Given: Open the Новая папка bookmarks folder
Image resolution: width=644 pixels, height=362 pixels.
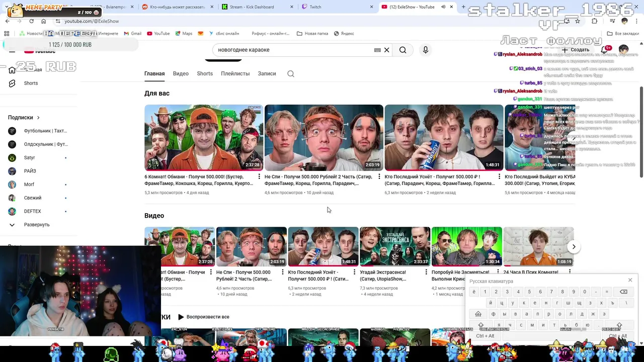Looking at the screenshot, I should [312, 34].
